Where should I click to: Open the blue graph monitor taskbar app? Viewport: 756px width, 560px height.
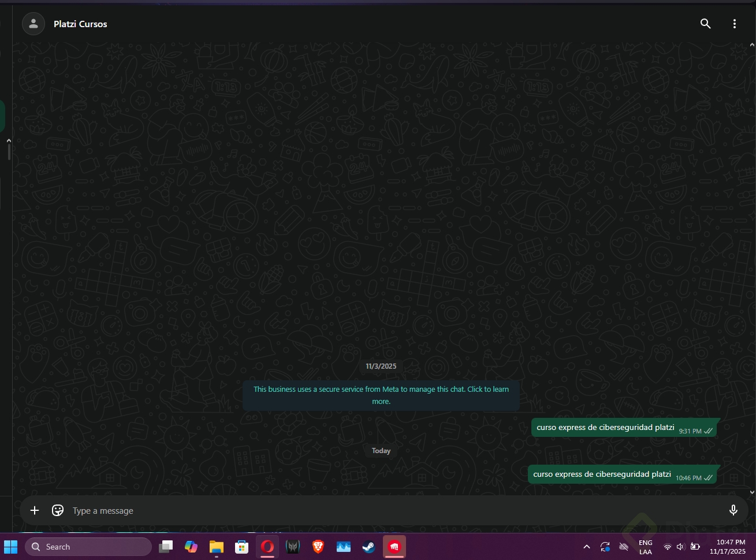[x=344, y=547]
